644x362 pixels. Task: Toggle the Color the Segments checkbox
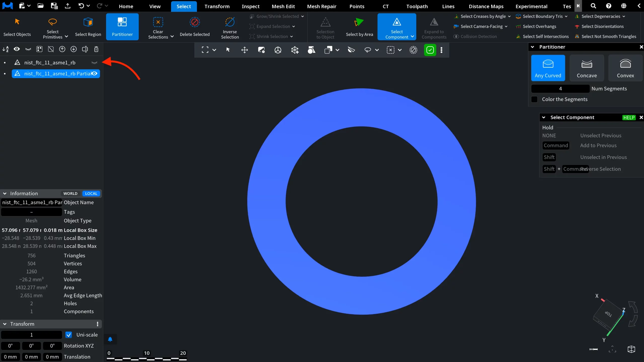coord(534,99)
